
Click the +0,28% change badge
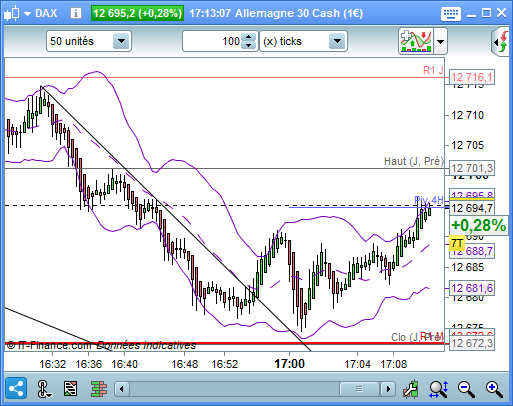(x=478, y=225)
